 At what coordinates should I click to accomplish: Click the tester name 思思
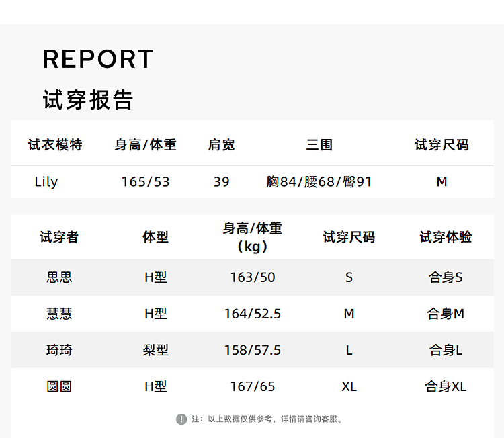coord(59,277)
